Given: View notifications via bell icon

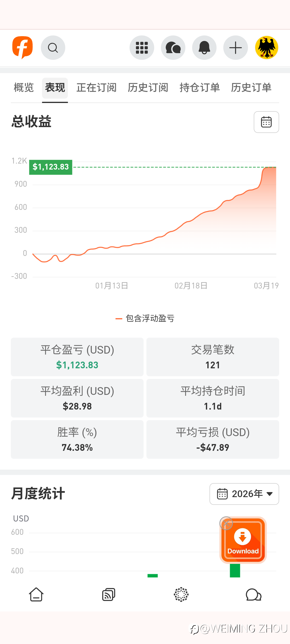Looking at the screenshot, I should tap(204, 48).
